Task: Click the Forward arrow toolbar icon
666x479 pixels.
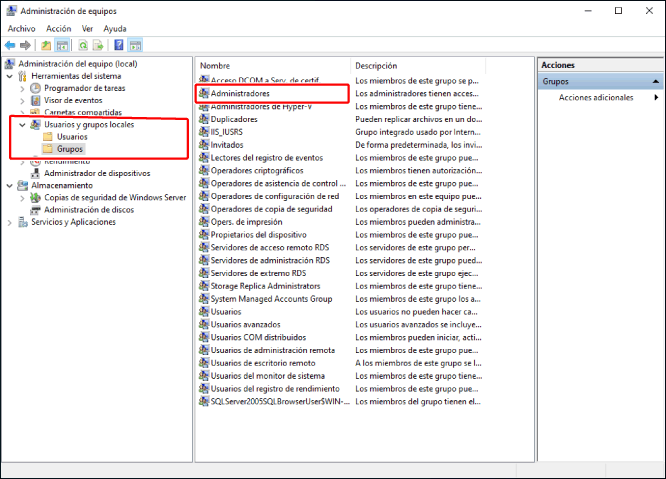Action: tap(25, 45)
